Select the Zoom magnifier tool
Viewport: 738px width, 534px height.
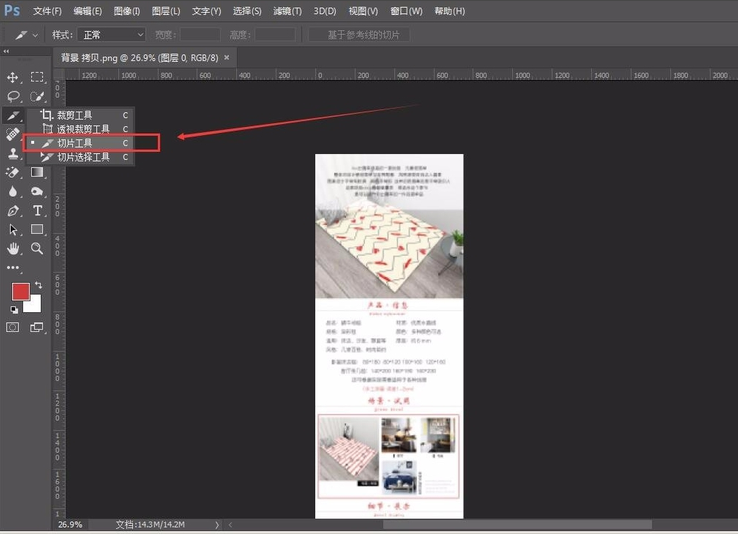(x=37, y=248)
